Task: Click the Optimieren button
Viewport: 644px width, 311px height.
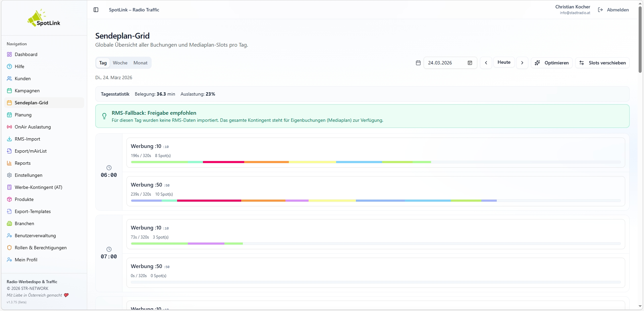Action: [x=551, y=63]
